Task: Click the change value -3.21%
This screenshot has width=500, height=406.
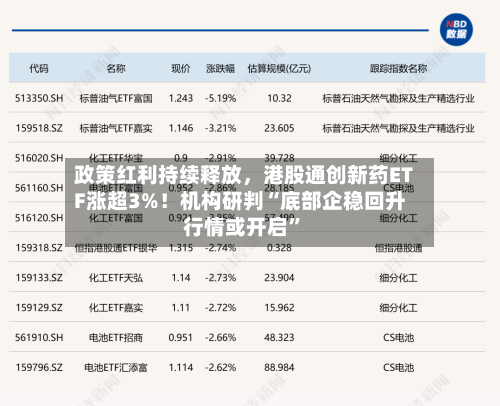Action: tap(220, 128)
